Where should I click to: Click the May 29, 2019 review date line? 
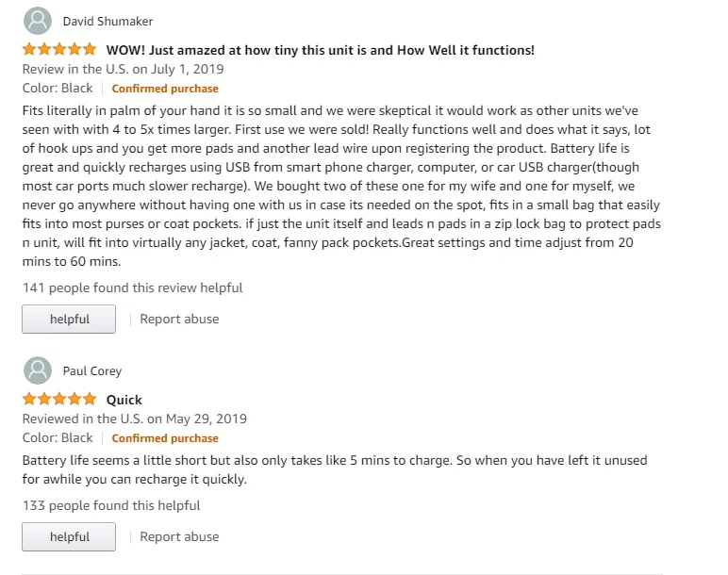click(x=134, y=419)
